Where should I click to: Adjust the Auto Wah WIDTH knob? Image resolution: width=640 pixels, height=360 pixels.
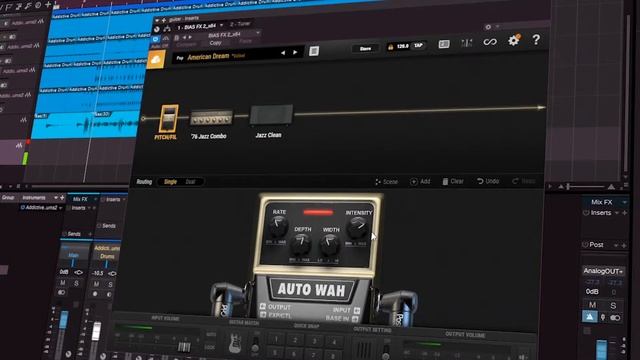330,244
